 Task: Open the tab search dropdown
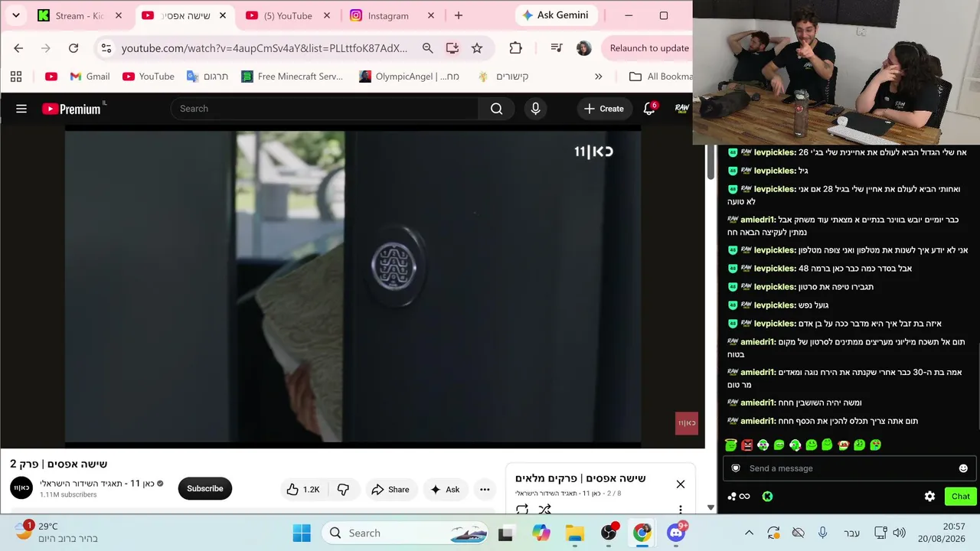pos(15,15)
